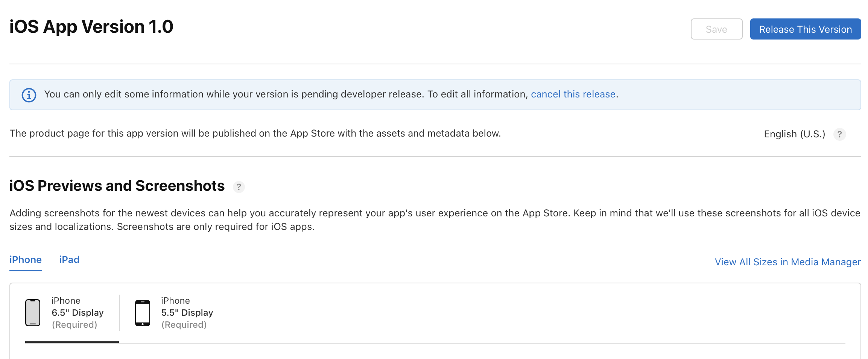The height and width of the screenshot is (359, 868).
Task: Click the disabled Save button
Action: pos(716,29)
